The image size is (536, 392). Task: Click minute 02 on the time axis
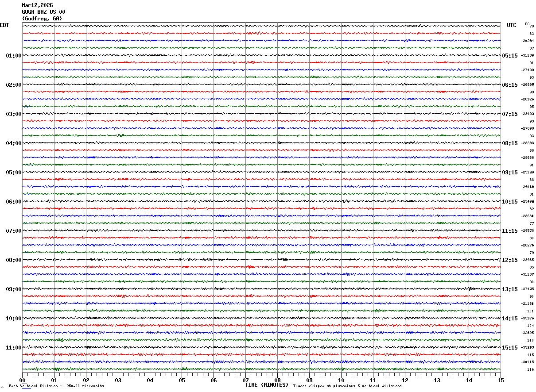click(86, 380)
